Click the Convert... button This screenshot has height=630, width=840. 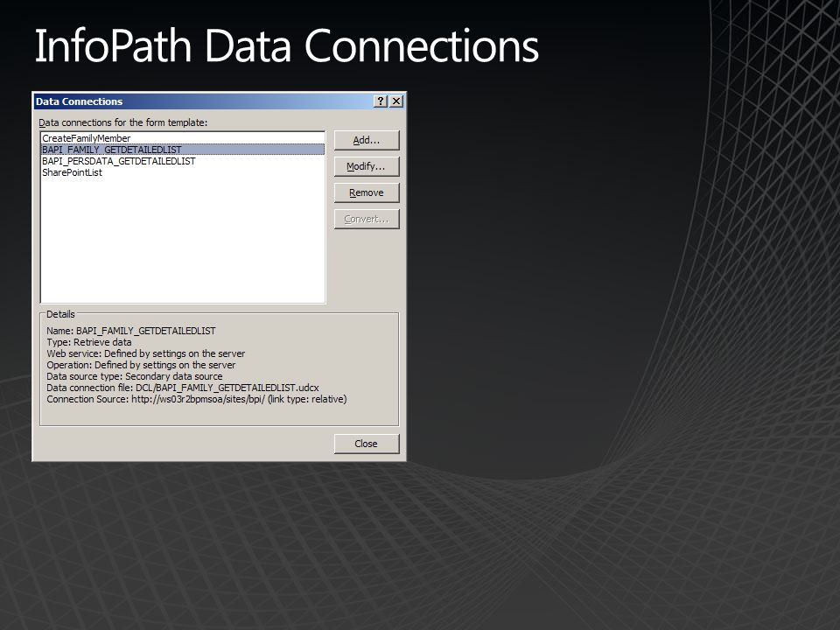point(367,219)
